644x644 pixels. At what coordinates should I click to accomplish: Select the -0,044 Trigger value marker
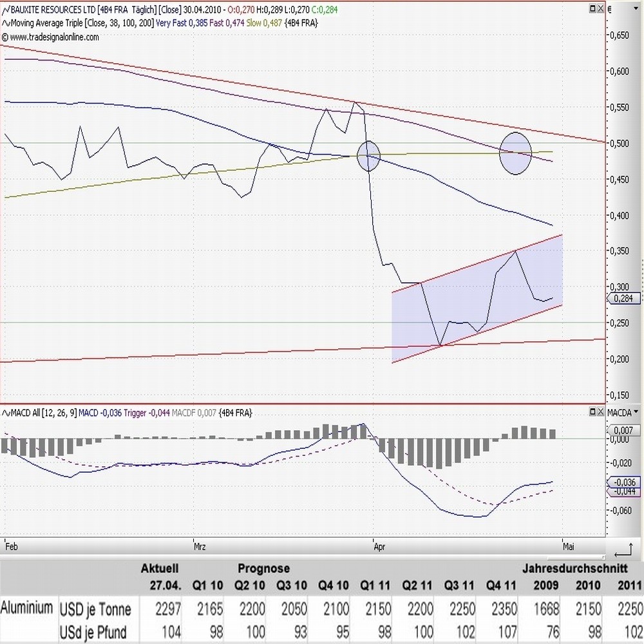pyautogui.click(x=625, y=491)
